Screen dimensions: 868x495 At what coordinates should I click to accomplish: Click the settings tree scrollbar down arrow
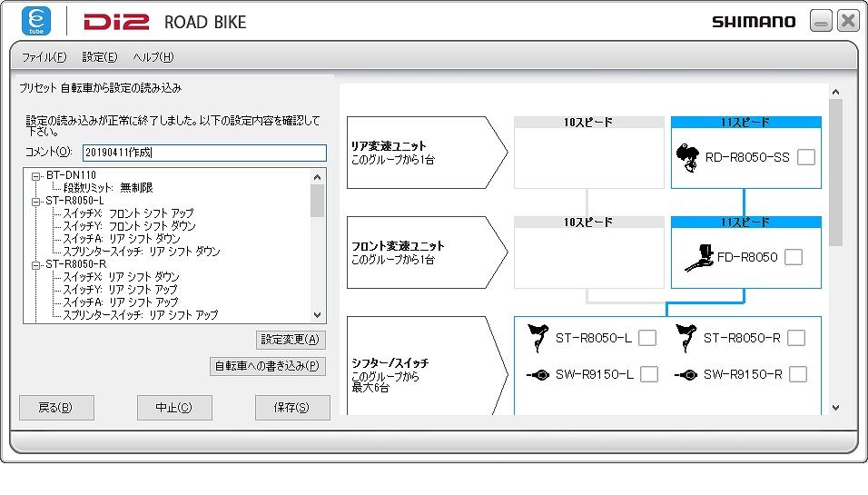coord(317,315)
